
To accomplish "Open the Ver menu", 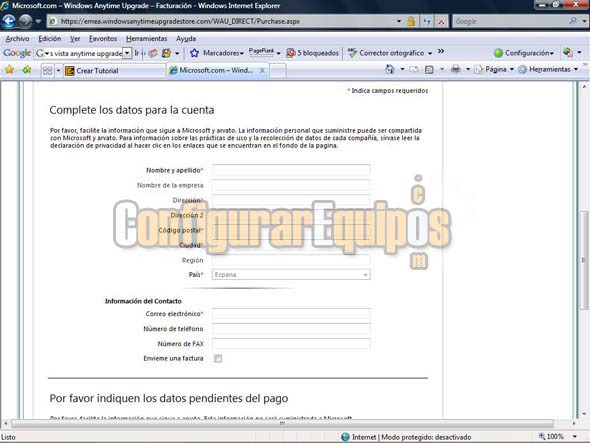I will point(75,39).
